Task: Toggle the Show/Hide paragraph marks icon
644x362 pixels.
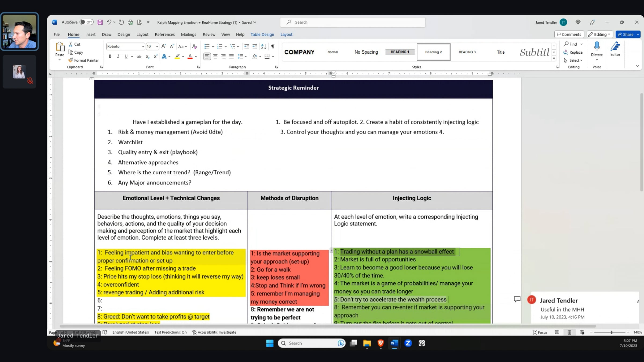Action: (273, 46)
